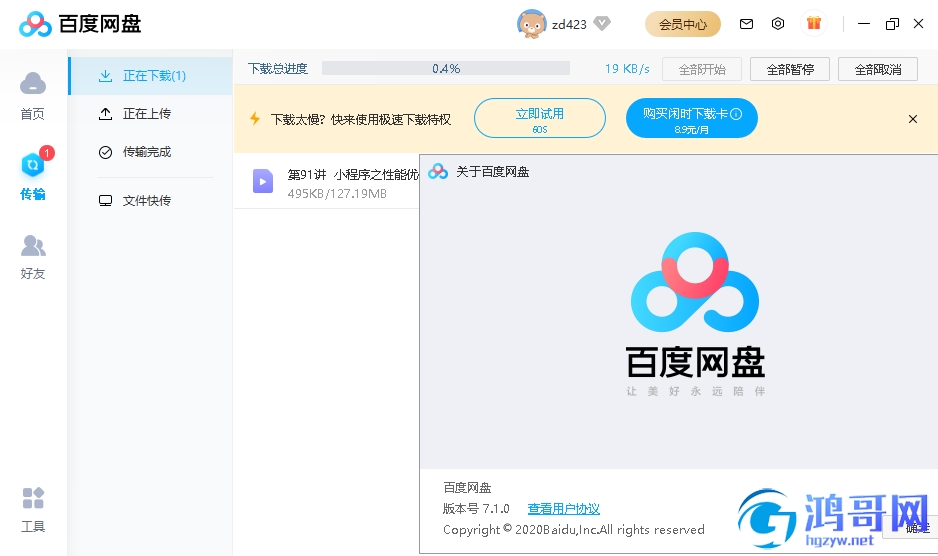
Task: Click the 全部取消 button
Action: [x=878, y=69]
